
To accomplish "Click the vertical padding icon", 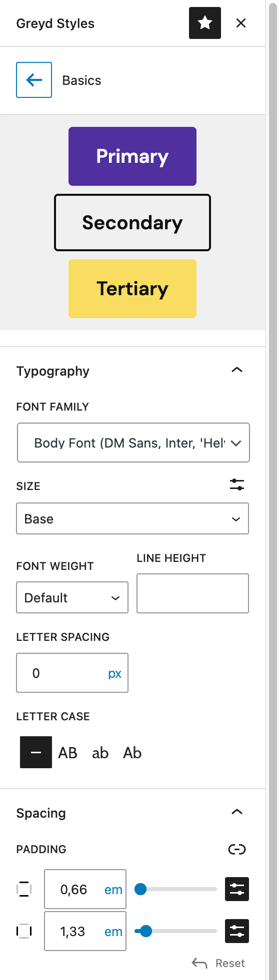I will tap(24, 889).
